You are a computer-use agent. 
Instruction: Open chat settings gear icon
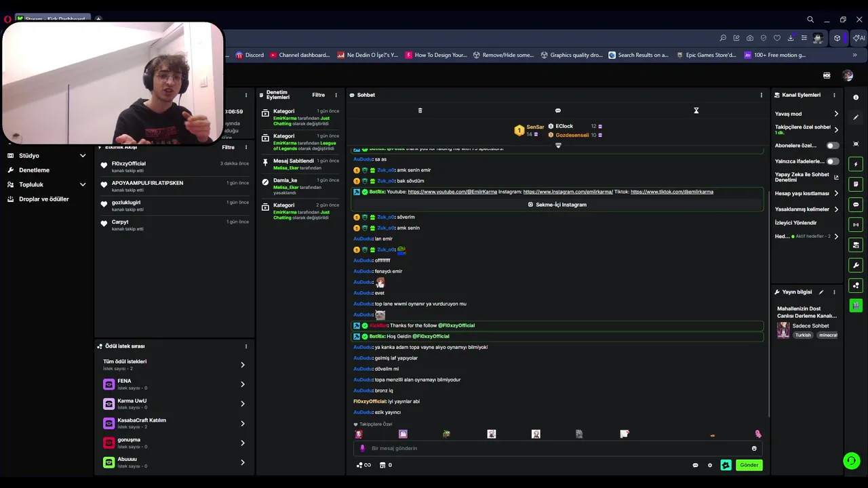click(x=710, y=465)
